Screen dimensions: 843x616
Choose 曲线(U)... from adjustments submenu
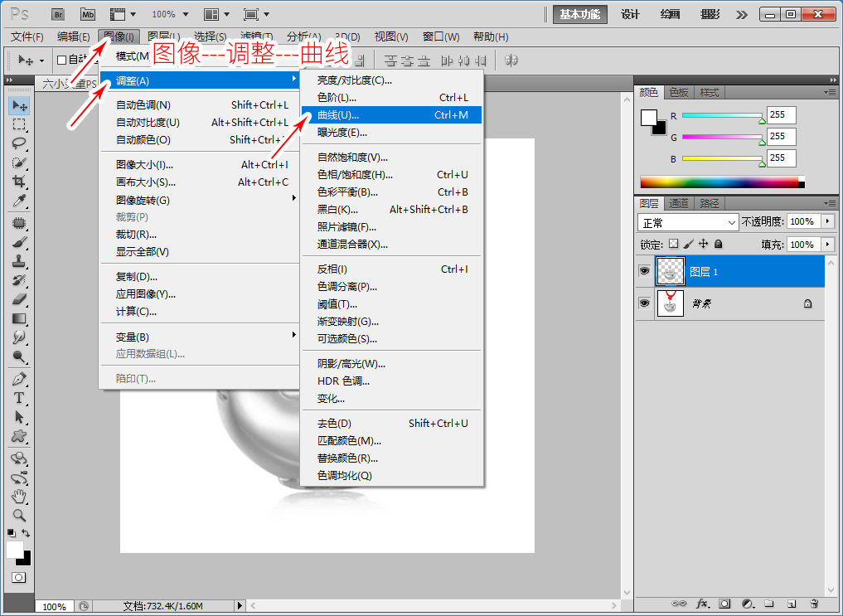[x=391, y=115]
